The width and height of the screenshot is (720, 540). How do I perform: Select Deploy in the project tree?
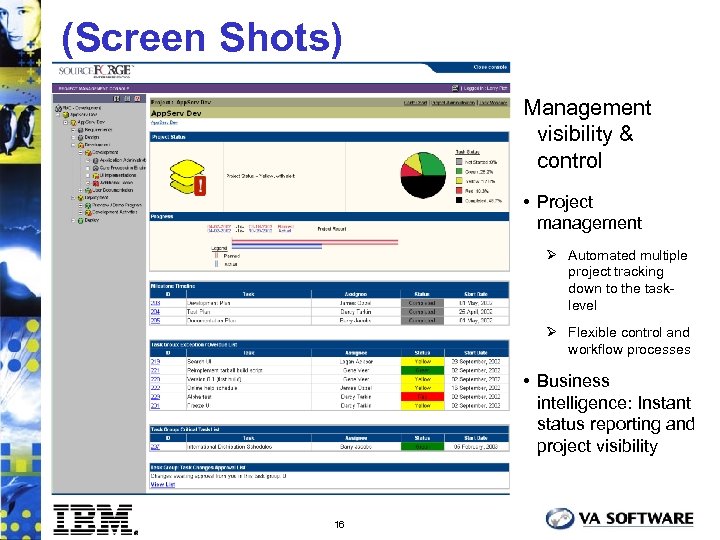click(92, 220)
